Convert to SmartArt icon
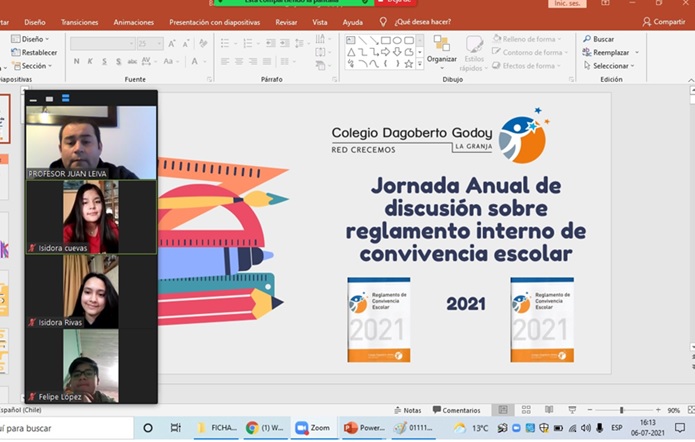Viewport: 695px width, 442px height. coord(323,66)
